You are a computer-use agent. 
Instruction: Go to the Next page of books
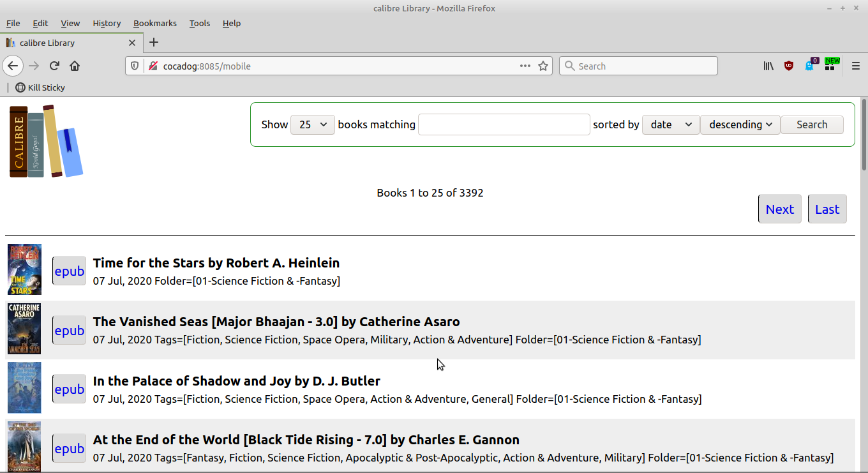click(x=780, y=209)
